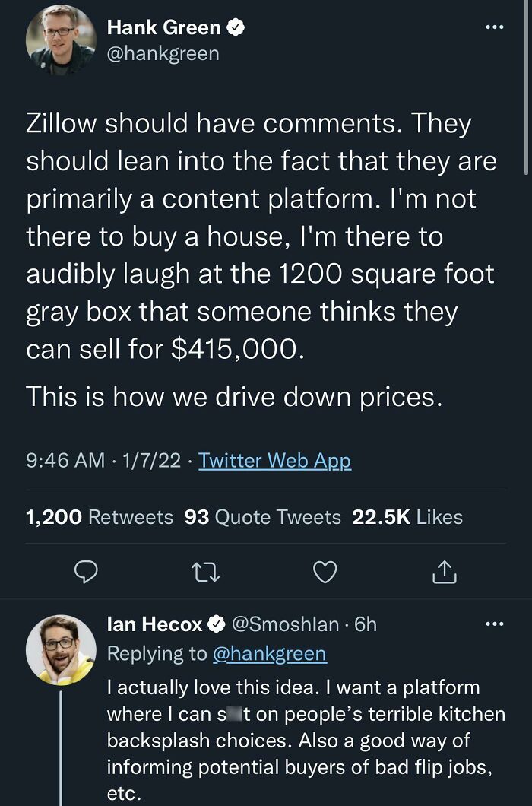Click the @SmoshIan handle
Screen dimensions: 532x806
(x=284, y=624)
